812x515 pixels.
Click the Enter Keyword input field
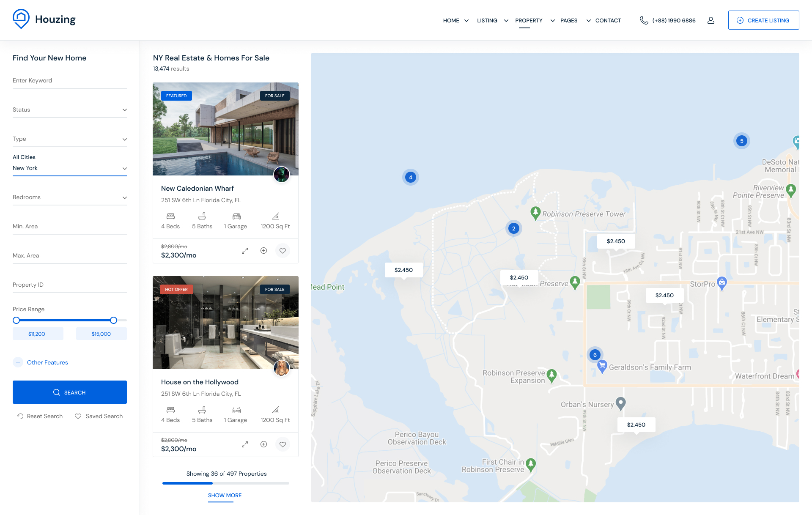[x=69, y=81]
